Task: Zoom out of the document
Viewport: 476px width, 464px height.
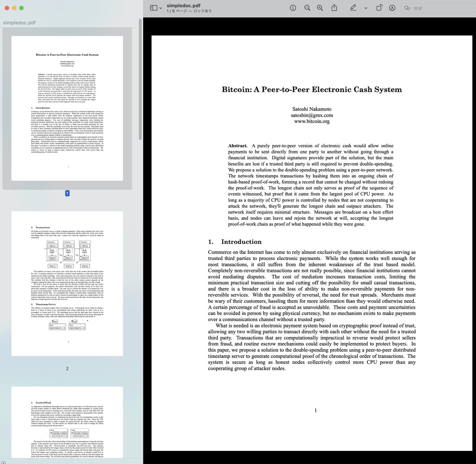Action: pos(307,8)
